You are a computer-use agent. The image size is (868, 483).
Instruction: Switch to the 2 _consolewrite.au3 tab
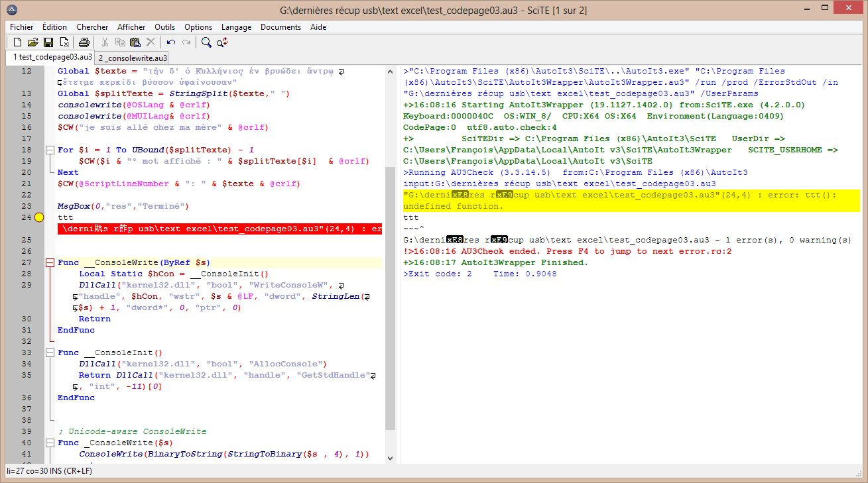click(133, 58)
